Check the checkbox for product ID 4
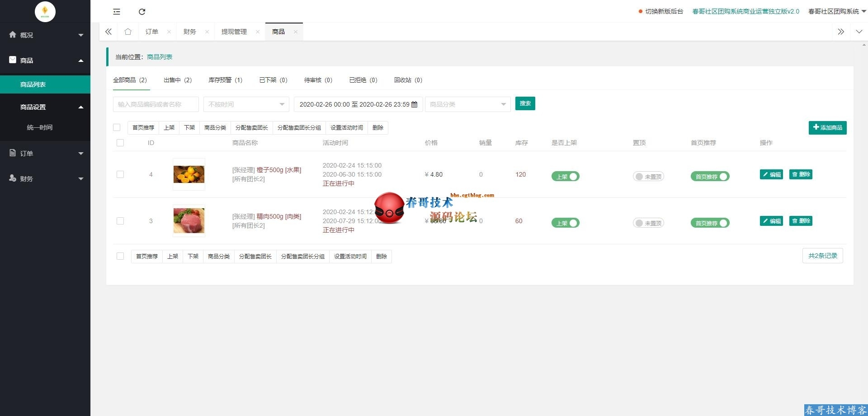Image resolution: width=868 pixels, height=416 pixels. [120, 174]
